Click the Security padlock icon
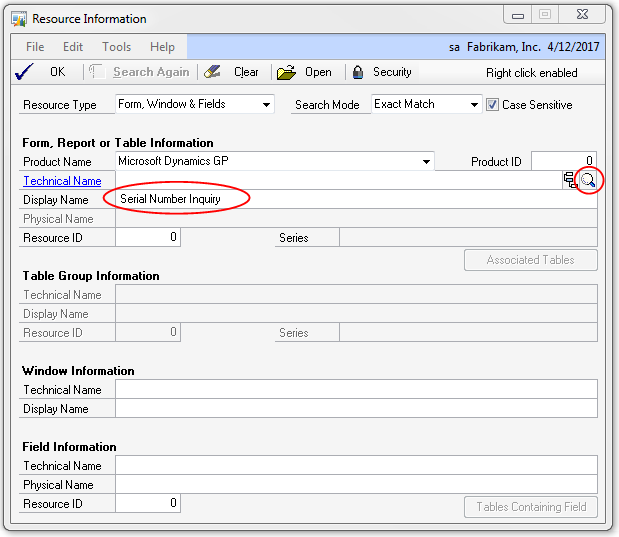This screenshot has height=537, width=619. tap(357, 72)
